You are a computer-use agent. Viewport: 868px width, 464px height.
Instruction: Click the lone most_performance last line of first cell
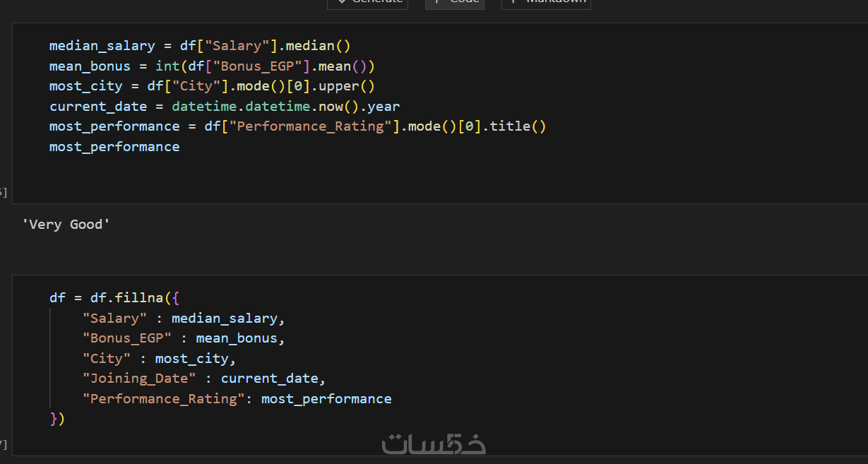(114, 147)
